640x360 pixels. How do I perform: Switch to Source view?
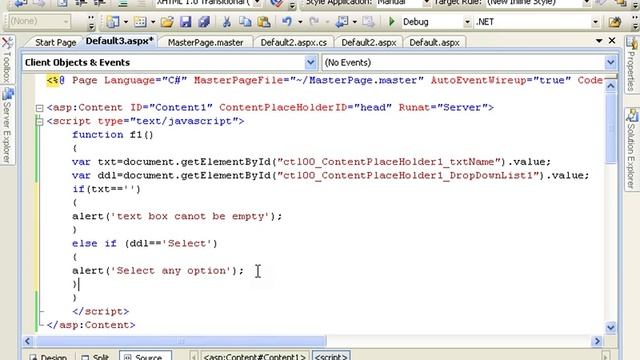pyautogui.click(x=145, y=356)
